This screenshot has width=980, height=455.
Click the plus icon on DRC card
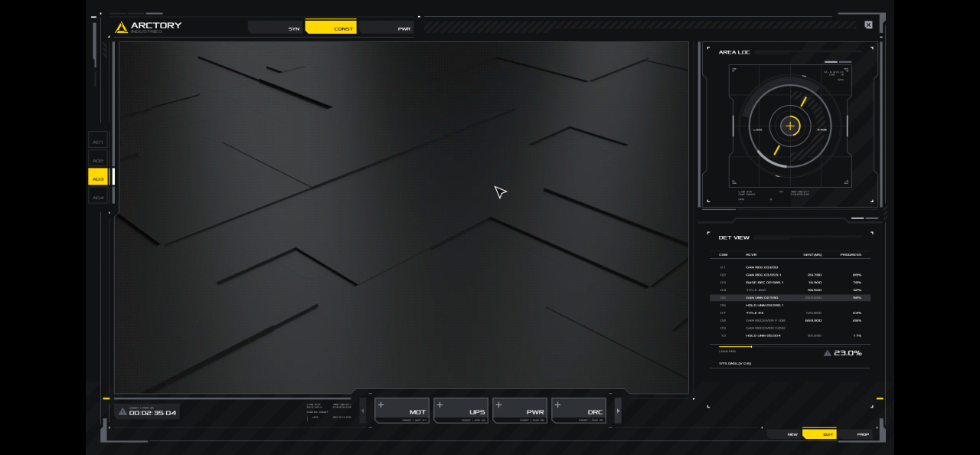click(557, 405)
